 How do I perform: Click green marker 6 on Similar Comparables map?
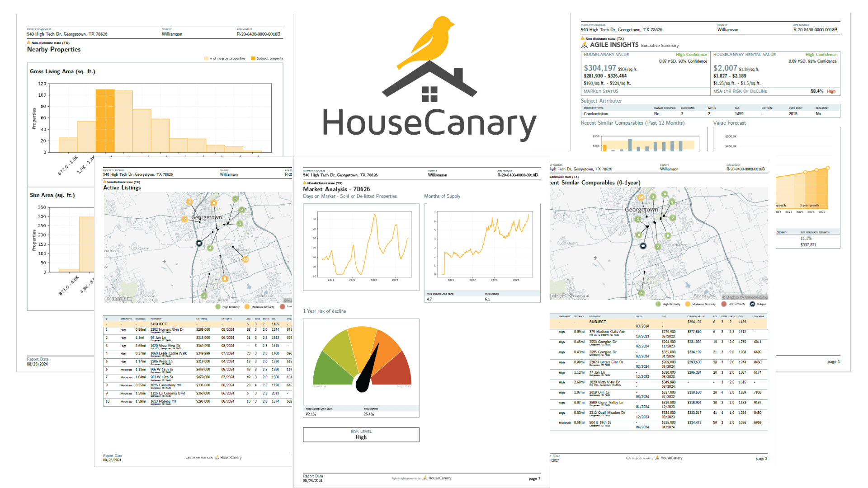(641, 293)
